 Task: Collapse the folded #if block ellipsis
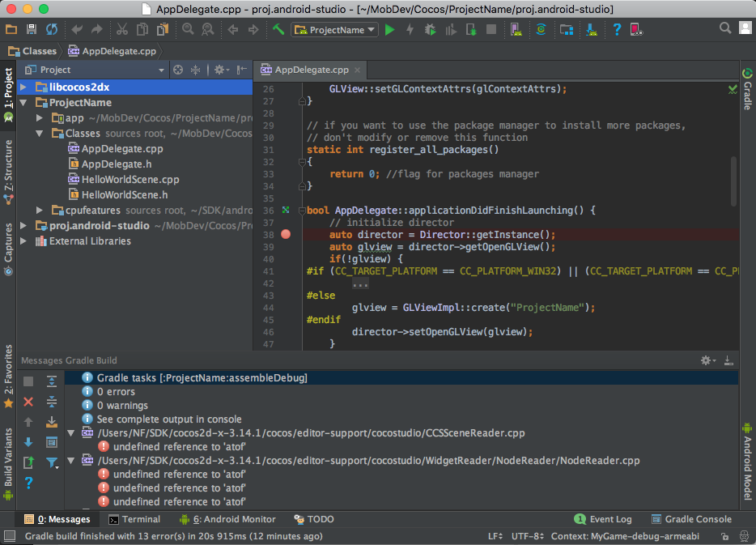coord(360,283)
